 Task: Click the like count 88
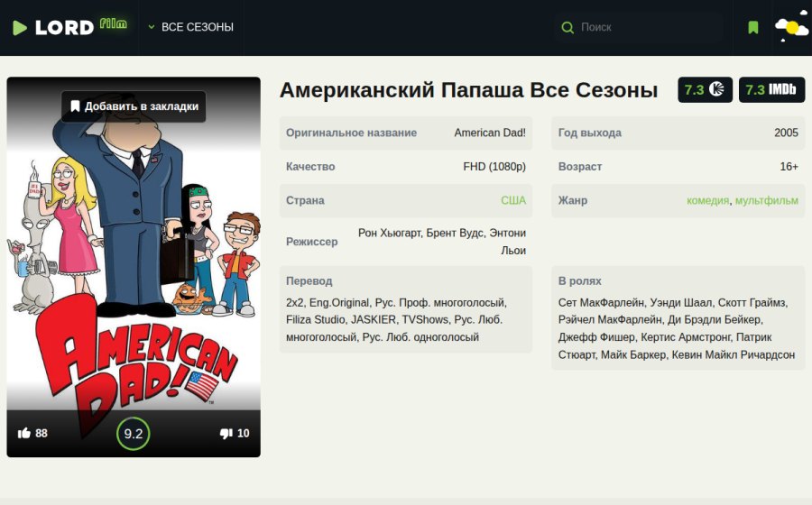click(x=42, y=433)
